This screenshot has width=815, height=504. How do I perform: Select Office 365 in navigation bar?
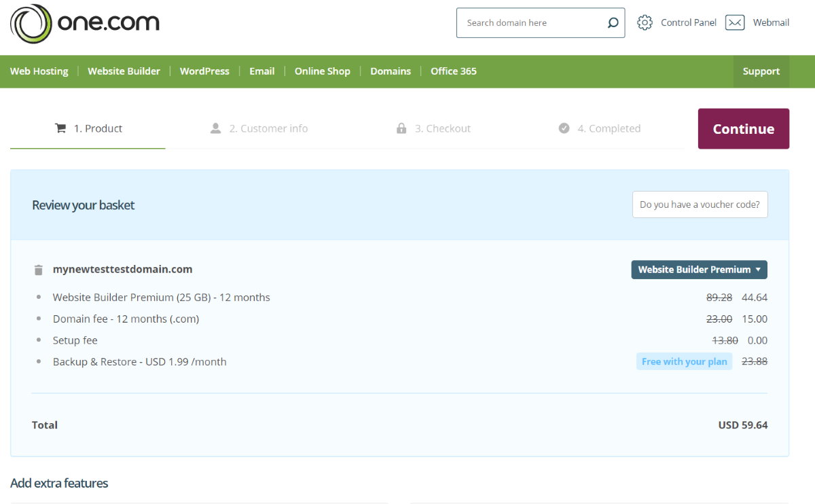click(454, 71)
